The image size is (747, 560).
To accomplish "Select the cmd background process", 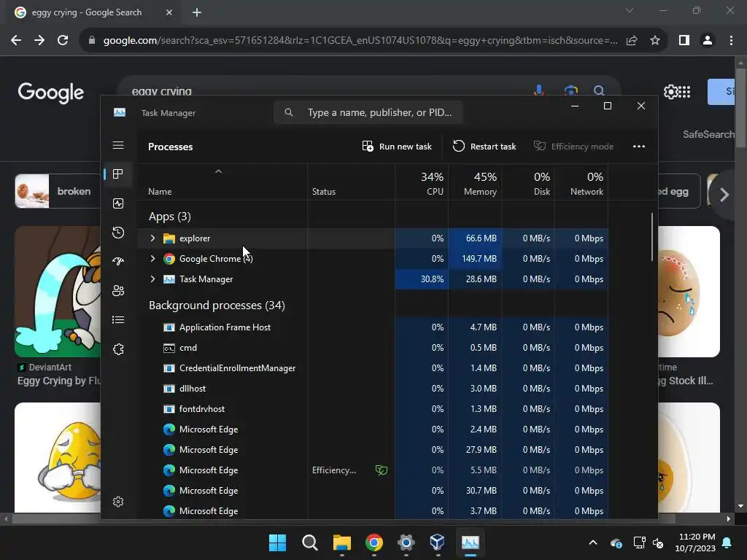I will click(x=373, y=348).
